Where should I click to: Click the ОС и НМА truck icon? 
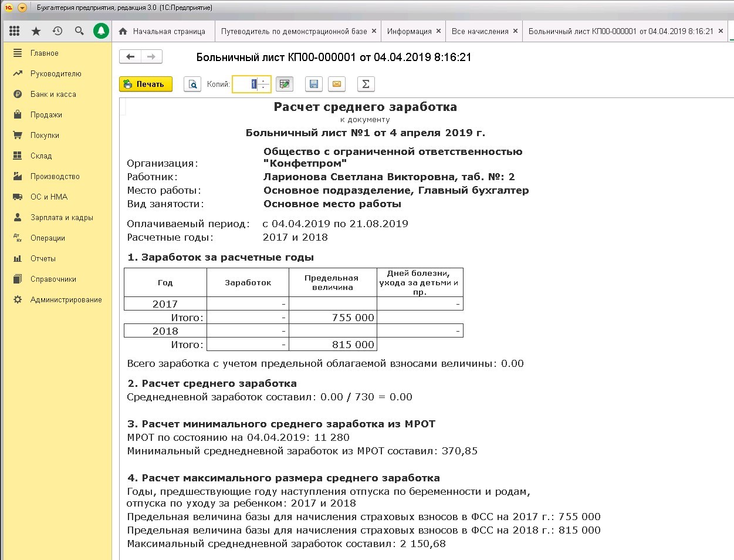(18, 197)
